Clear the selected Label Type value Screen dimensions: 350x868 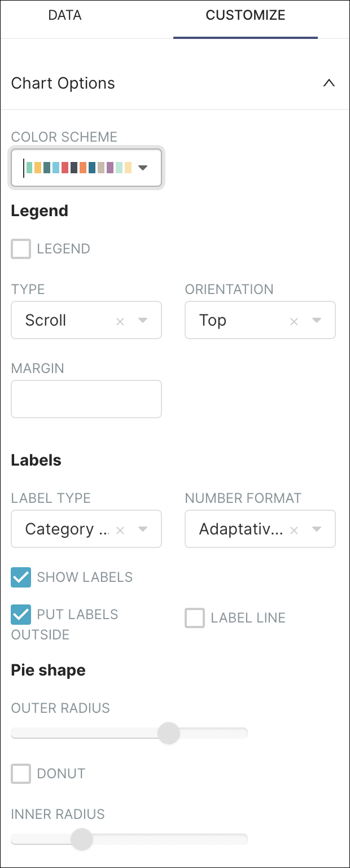point(120,529)
